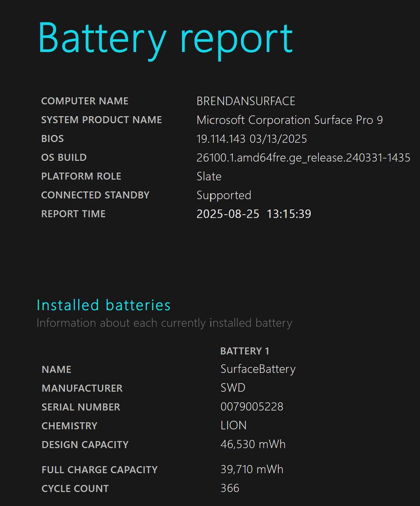Click the design capacity 46,530 mWh value
The width and height of the screenshot is (420, 506).
[253, 444]
